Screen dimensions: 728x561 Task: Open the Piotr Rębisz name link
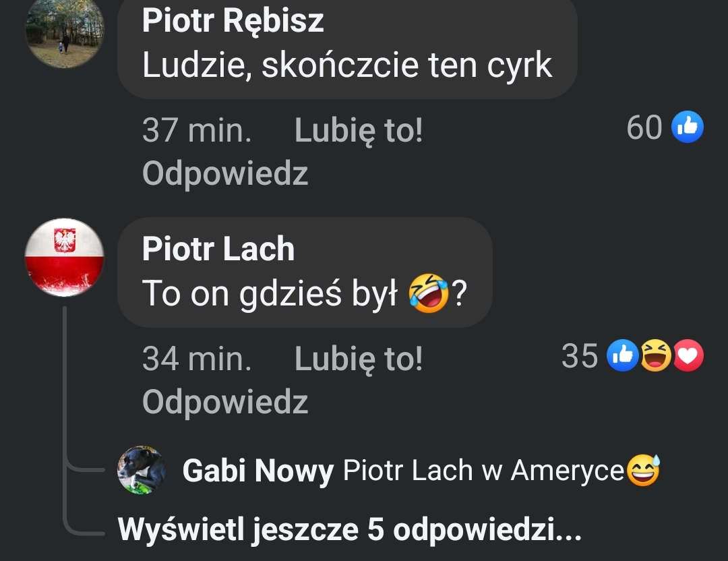click(x=233, y=20)
